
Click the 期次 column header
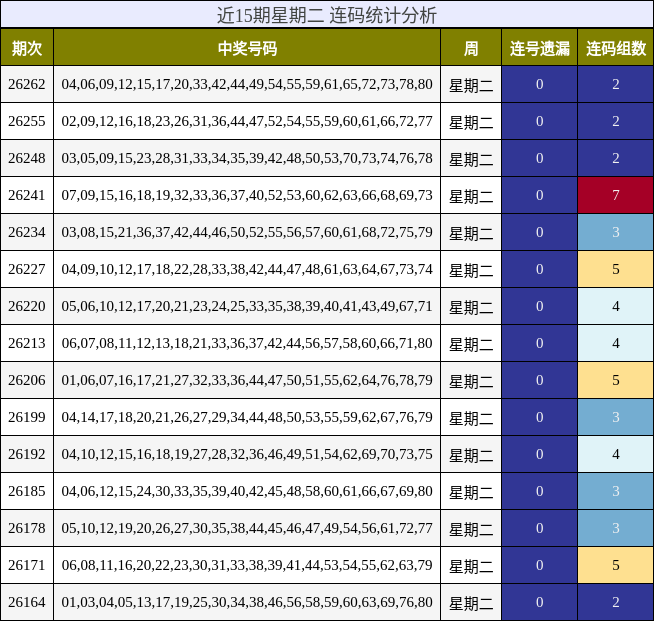coord(27,48)
